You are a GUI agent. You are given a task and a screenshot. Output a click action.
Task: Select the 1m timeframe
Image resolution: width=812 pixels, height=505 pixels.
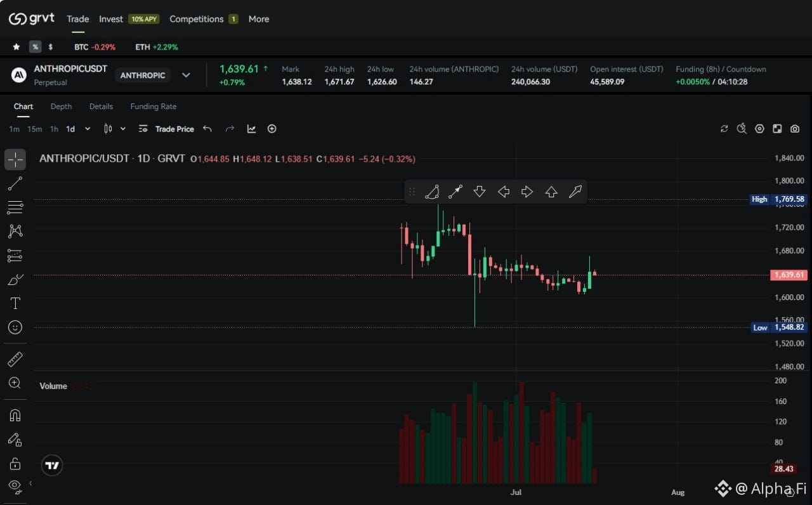(14, 129)
